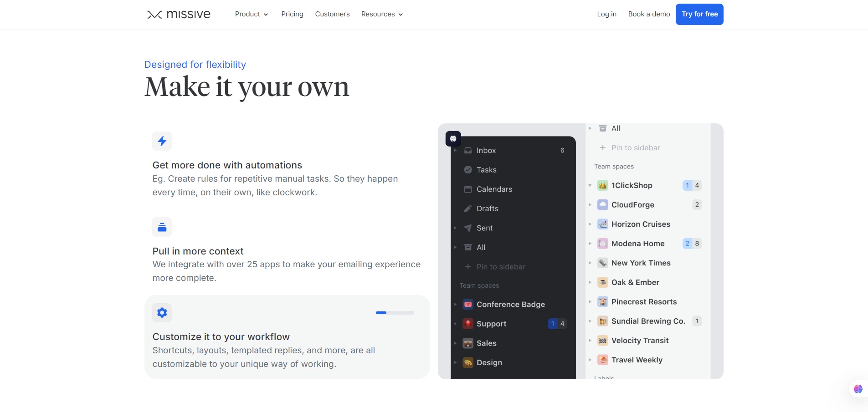Open the floating brain widget bottom-right
The height and width of the screenshot is (412, 868).
click(x=858, y=389)
